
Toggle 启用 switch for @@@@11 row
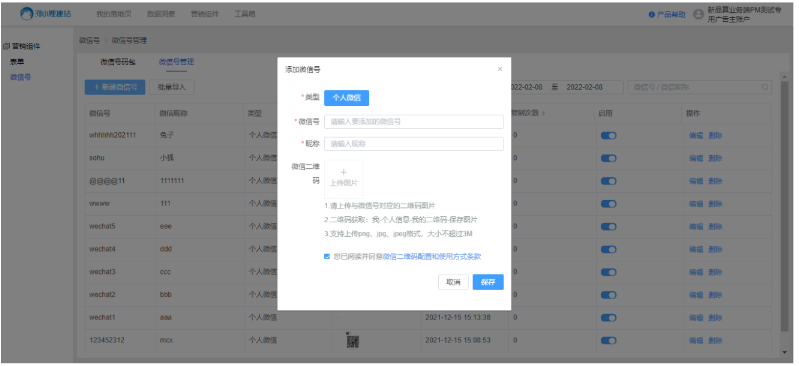(x=608, y=181)
